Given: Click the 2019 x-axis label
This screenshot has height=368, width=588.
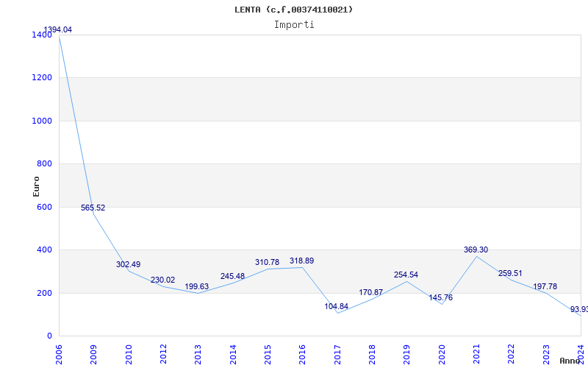Looking at the screenshot, I should [x=407, y=354].
